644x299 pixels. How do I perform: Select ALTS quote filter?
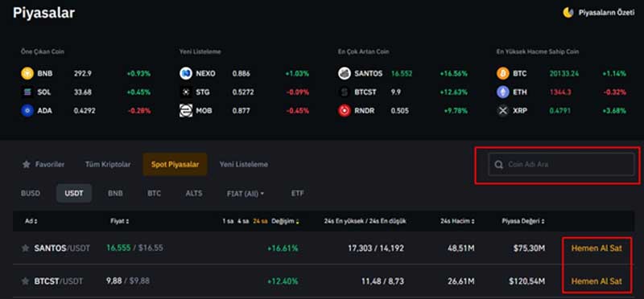point(194,193)
